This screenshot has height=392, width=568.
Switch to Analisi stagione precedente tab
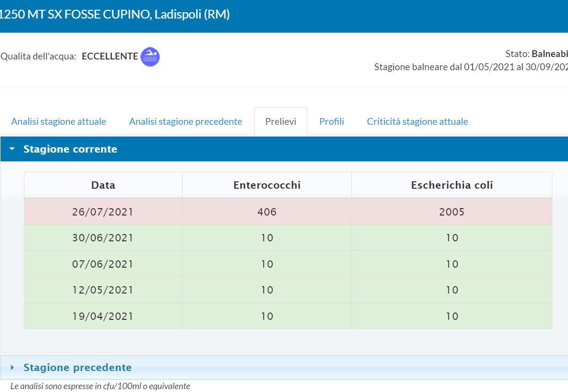(x=185, y=121)
